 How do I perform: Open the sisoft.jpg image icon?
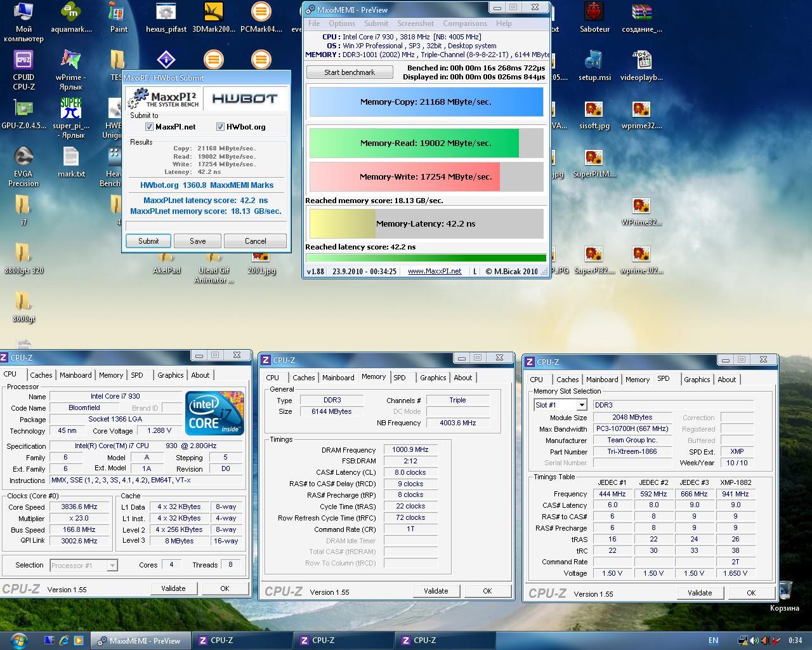(x=594, y=114)
